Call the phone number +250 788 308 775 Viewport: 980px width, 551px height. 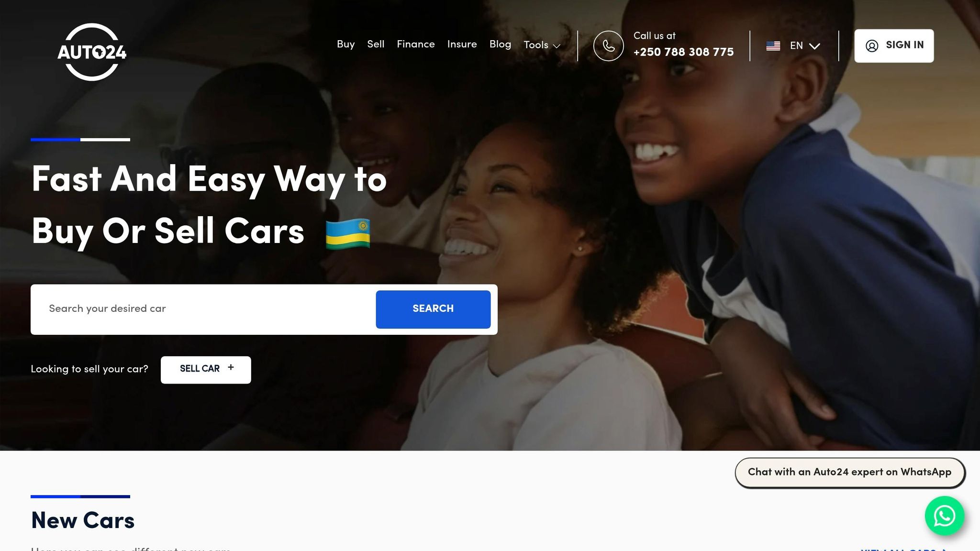(683, 52)
